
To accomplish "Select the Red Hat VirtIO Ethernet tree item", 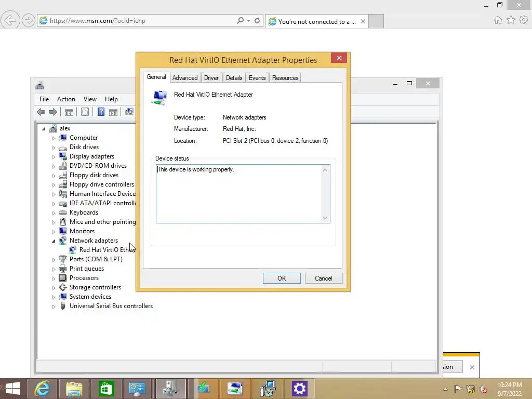I will (107, 250).
